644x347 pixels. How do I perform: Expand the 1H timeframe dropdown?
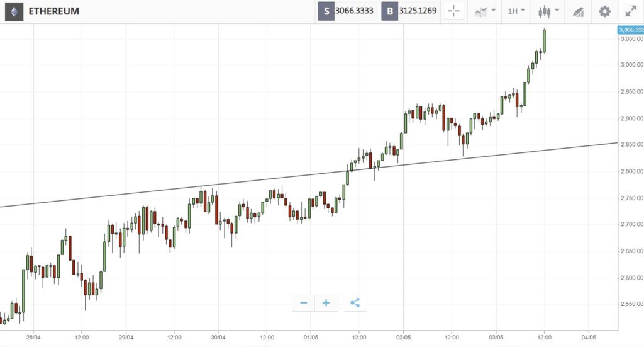516,11
